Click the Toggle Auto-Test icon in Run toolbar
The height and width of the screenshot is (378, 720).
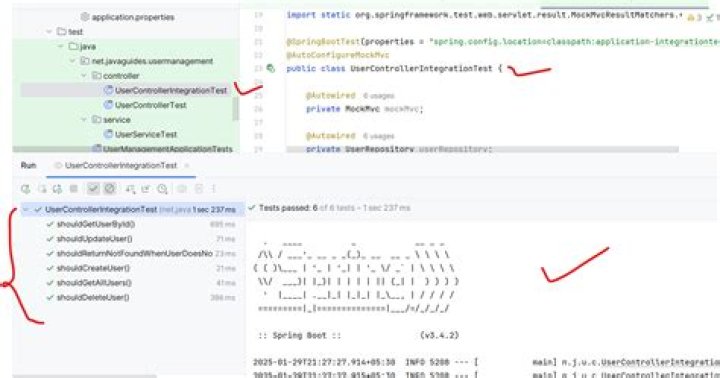57,189
